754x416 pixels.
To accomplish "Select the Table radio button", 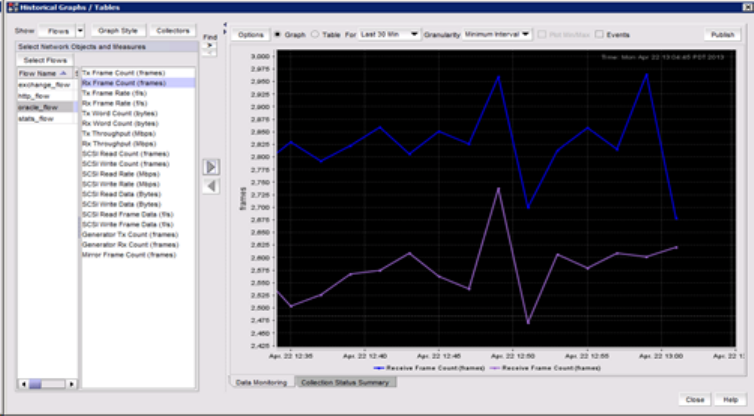I will coord(314,35).
